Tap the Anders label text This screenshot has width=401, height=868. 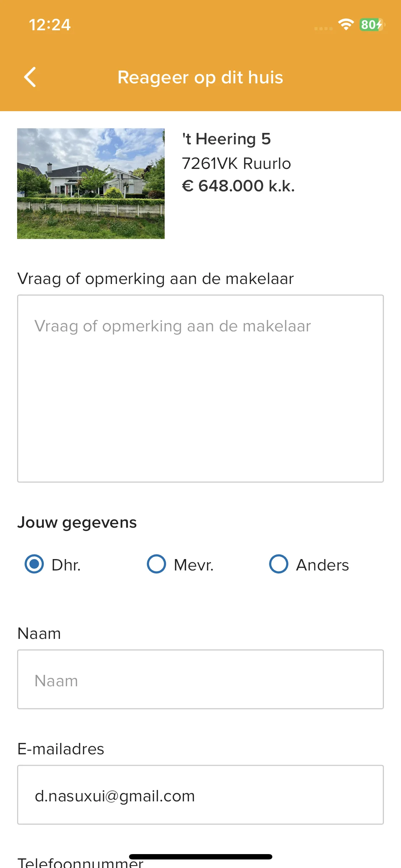click(x=323, y=565)
